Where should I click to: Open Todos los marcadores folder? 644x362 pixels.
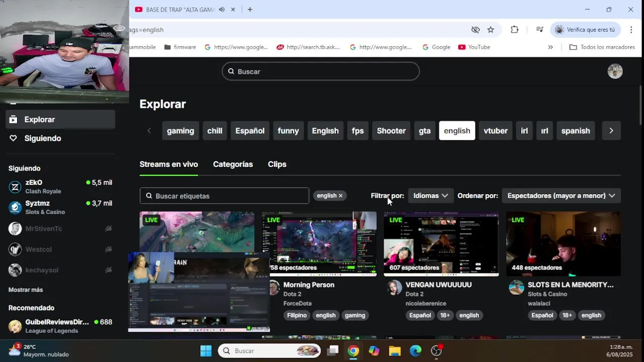(602, 47)
